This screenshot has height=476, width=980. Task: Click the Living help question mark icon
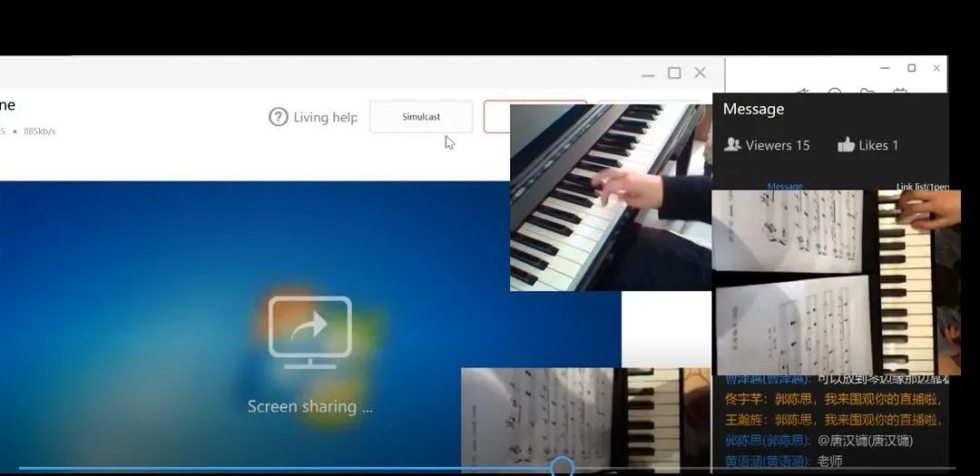(x=279, y=117)
